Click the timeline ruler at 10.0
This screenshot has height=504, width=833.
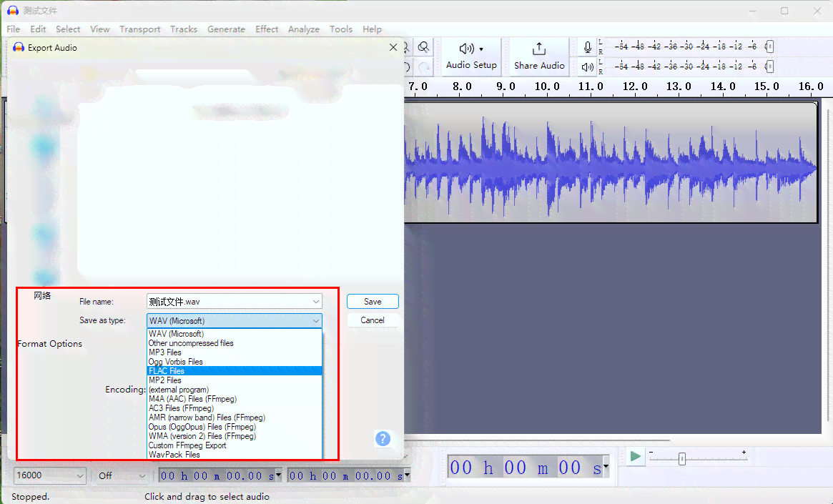tap(547, 87)
